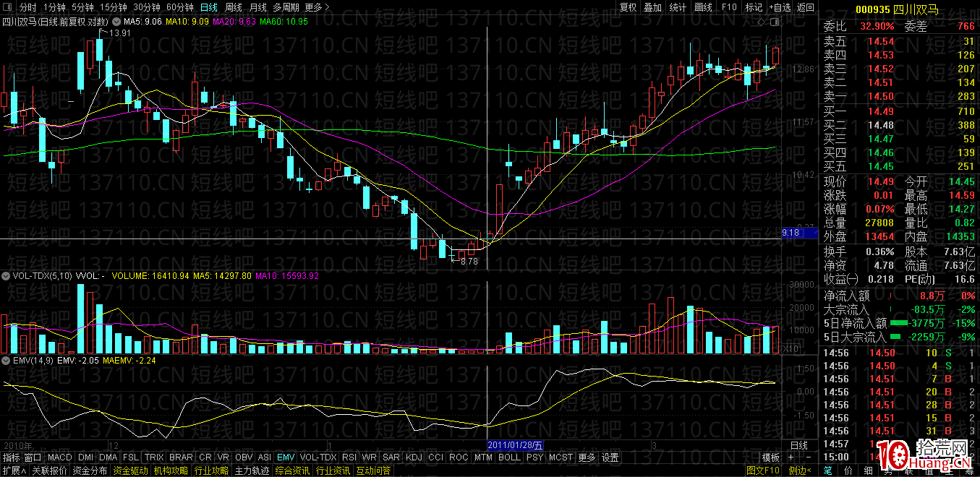Switch indicator to TRIX
This screenshot has height=477, width=980.
153,457
